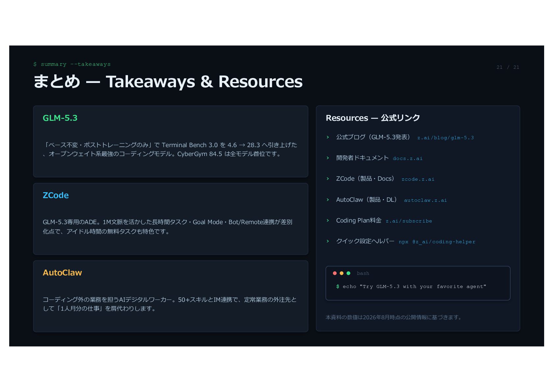Click the "本資料の数値は2026年8月時点" footnote
This screenshot has width=554, height=392.
[x=394, y=317]
